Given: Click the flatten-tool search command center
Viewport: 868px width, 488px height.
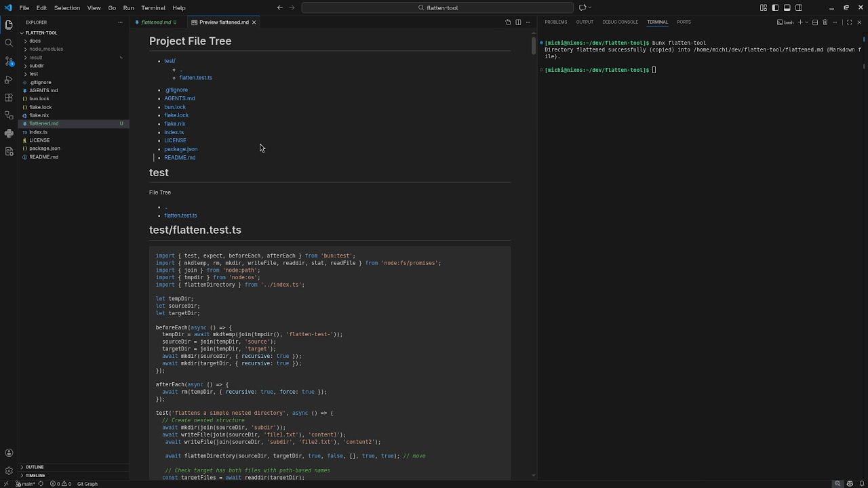Looking at the screenshot, I should point(438,7).
